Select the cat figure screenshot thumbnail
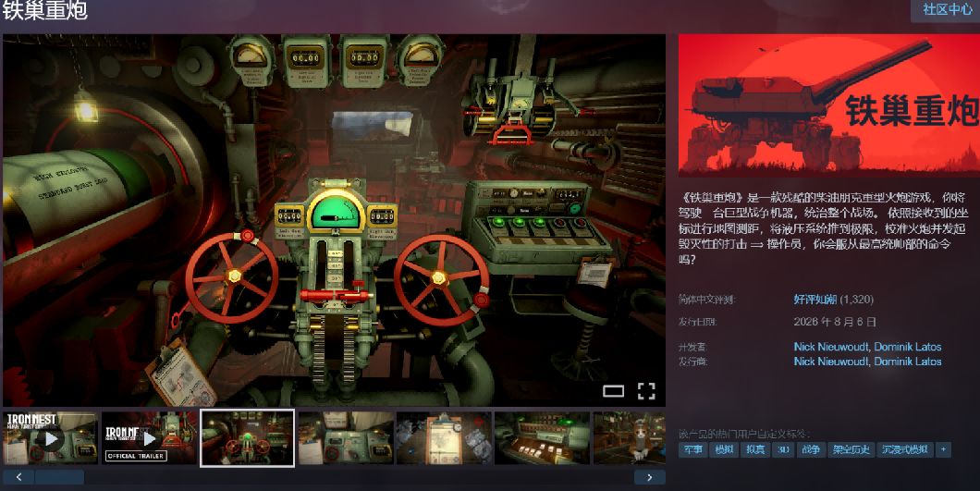Viewport: 980px width, 491px height. point(630,438)
